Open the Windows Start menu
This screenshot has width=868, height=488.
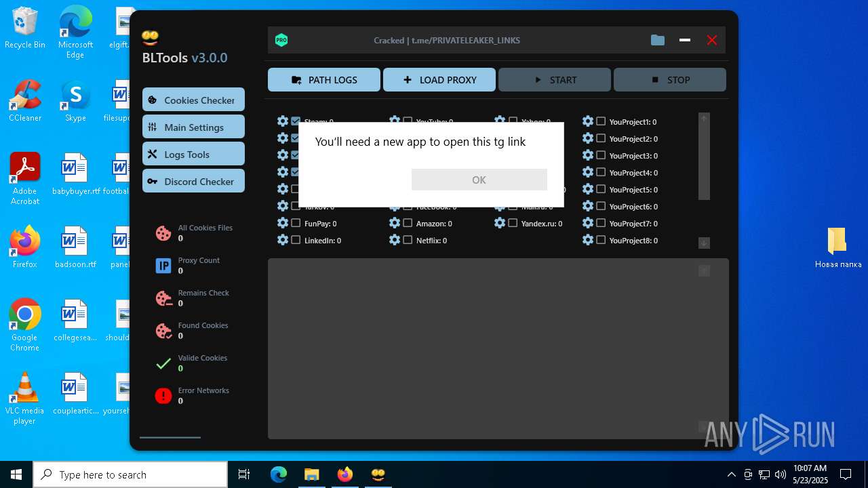click(x=16, y=474)
